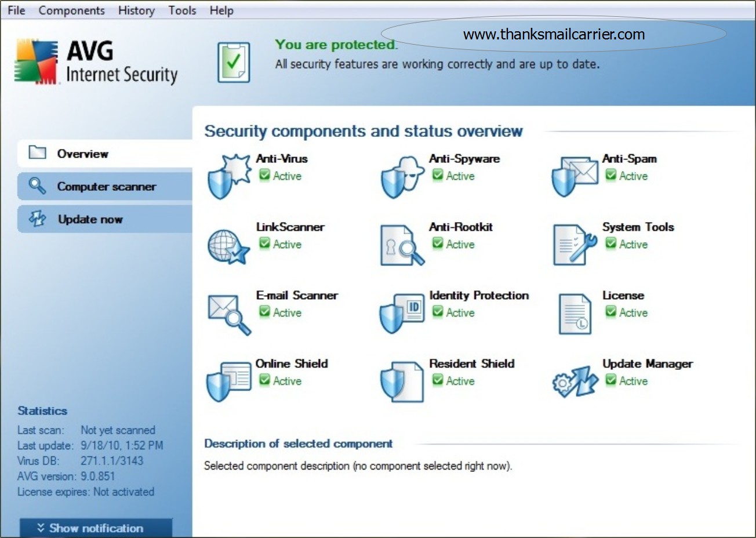Click the Identity Protection shield icon

(401, 314)
